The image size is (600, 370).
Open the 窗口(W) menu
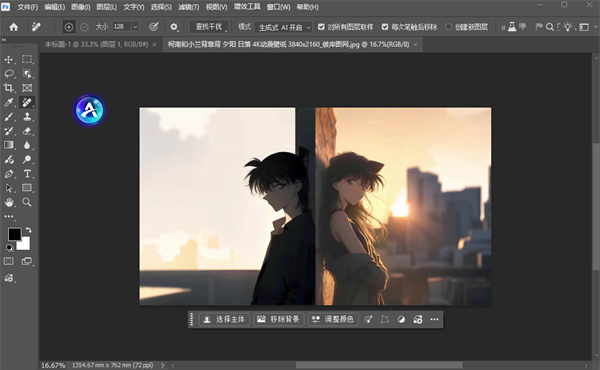coord(278,7)
